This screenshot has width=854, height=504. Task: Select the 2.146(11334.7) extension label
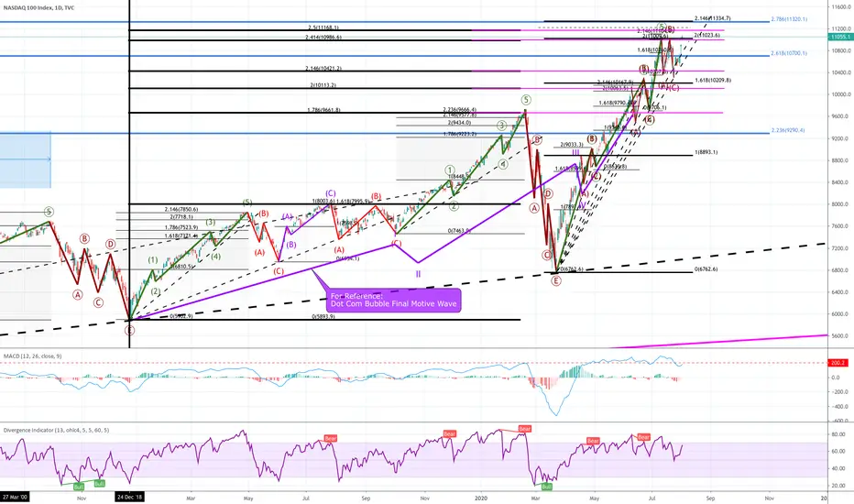(x=712, y=18)
